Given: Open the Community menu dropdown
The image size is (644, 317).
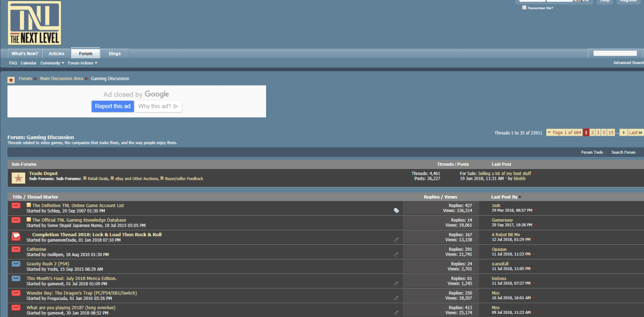Looking at the screenshot, I should 52,63.
